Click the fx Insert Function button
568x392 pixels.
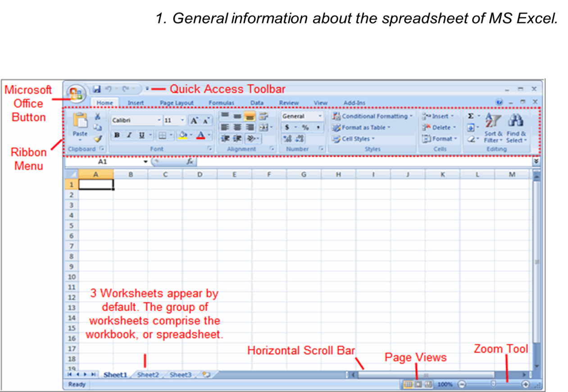[x=190, y=161]
